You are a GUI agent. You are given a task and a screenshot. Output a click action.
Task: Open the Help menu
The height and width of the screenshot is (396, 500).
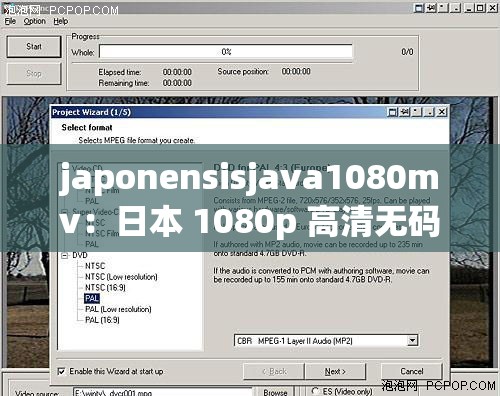(61, 21)
